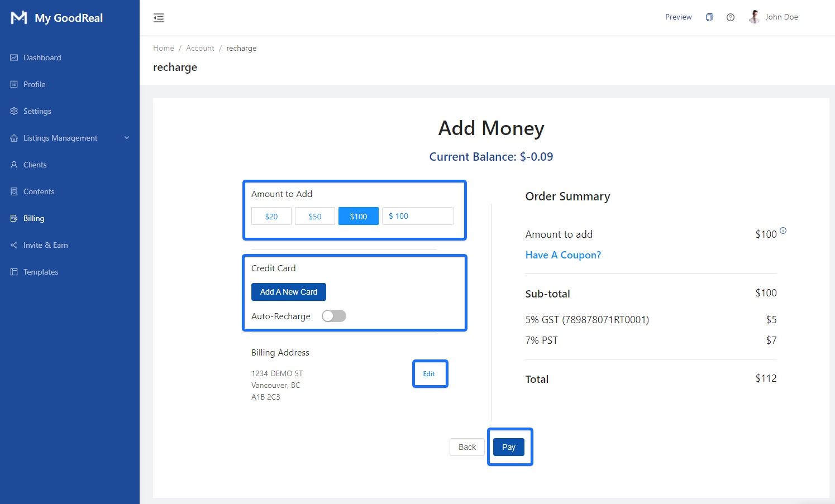Enable the Auto-Recharge switch
This screenshot has width=835, height=504.
(x=333, y=316)
